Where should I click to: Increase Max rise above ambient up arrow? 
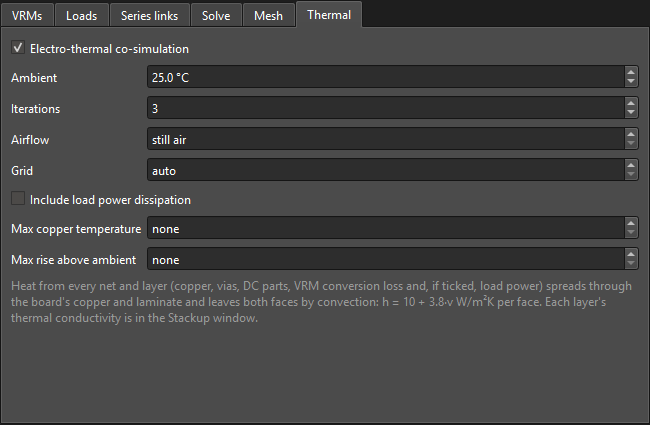tap(631, 255)
